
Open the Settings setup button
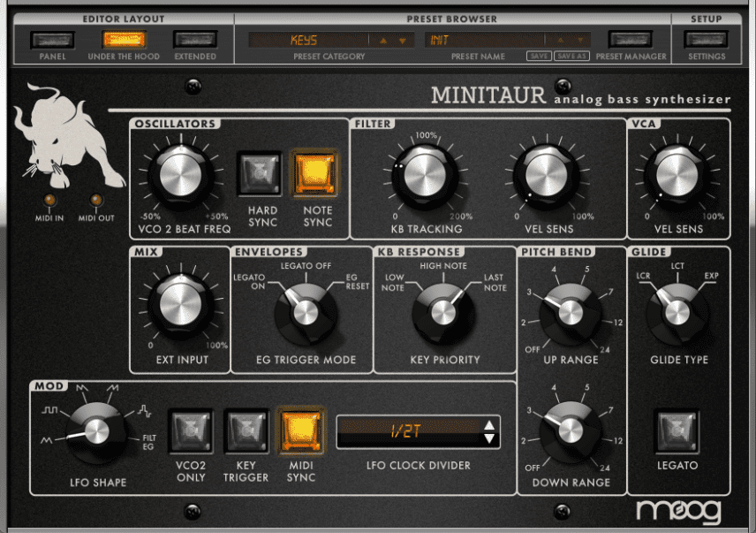[707, 40]
